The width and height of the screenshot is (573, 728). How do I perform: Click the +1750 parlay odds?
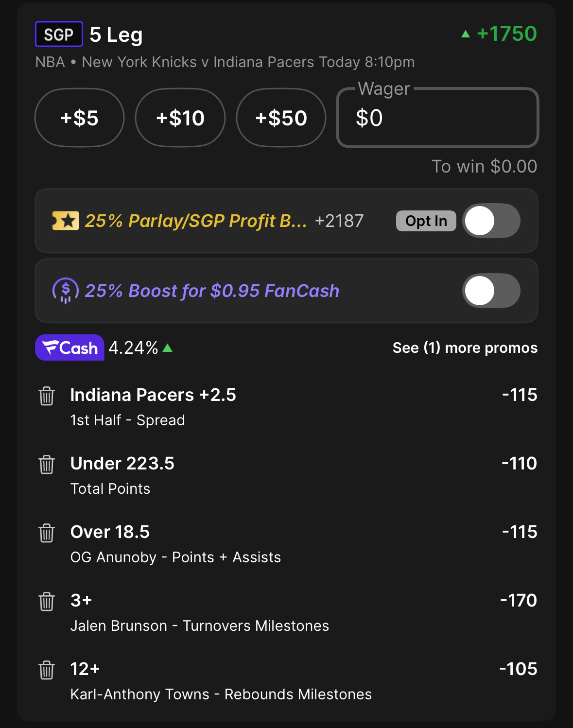[506, 34]
